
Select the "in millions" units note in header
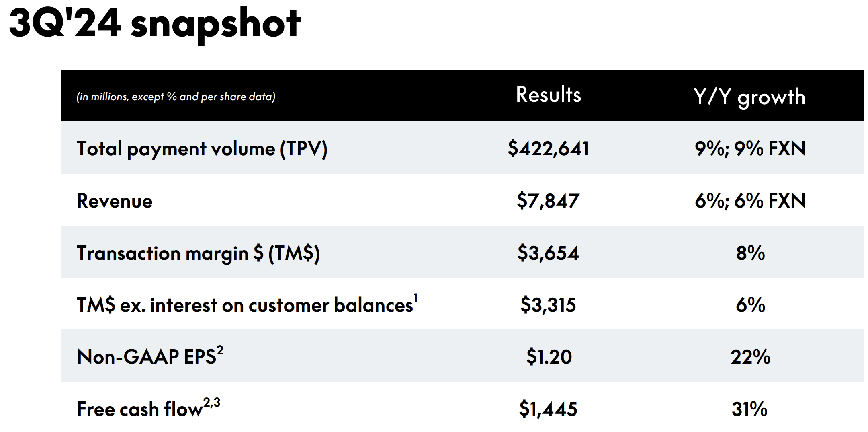176,97
